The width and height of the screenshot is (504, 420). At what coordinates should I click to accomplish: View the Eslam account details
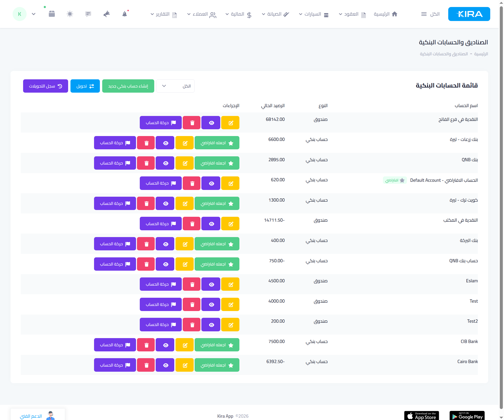point(211,284)
